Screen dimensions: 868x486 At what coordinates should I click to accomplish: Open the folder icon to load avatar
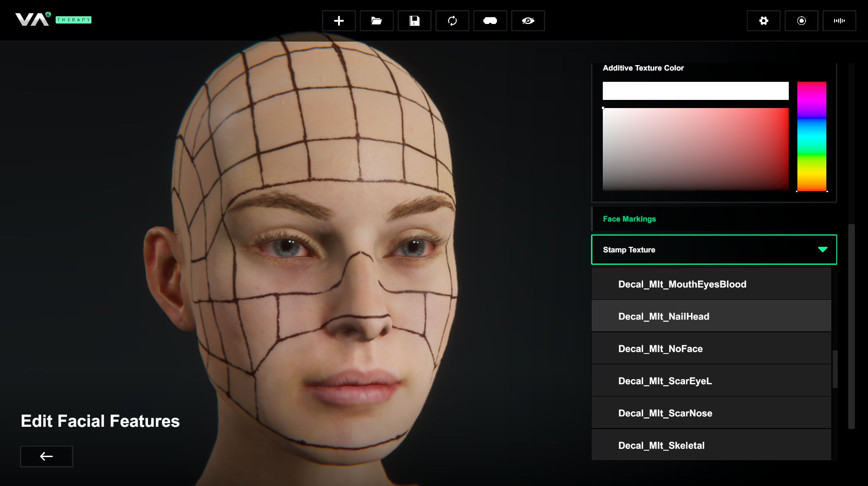(377, 21)
